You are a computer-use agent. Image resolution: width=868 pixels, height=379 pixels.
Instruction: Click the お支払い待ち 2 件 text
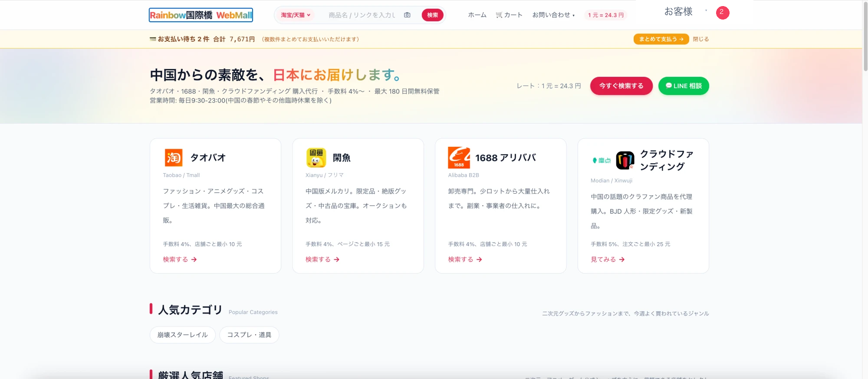(x=183, y=39)
